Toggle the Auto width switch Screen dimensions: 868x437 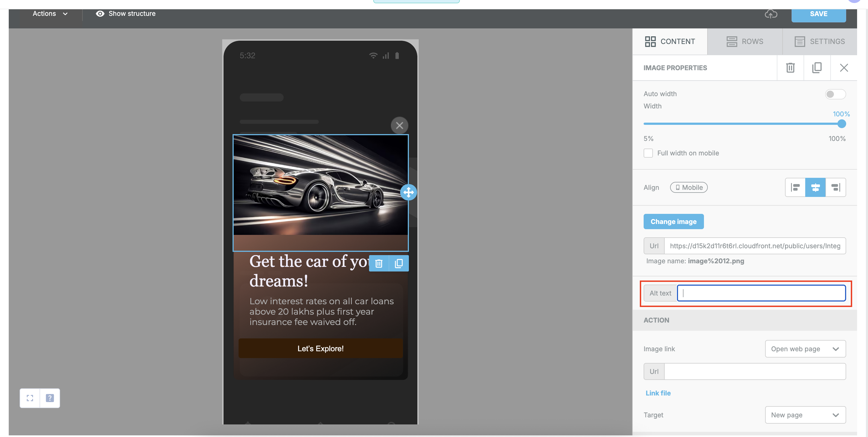pyautogui.click(x=835, y=94)
